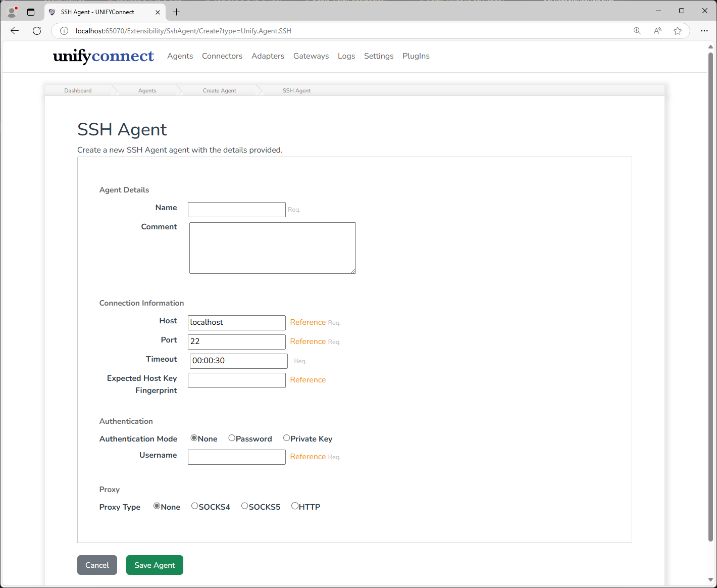Click the browser address bar URL
Viewport: 717px width, 588px height.
pos(183,31)
